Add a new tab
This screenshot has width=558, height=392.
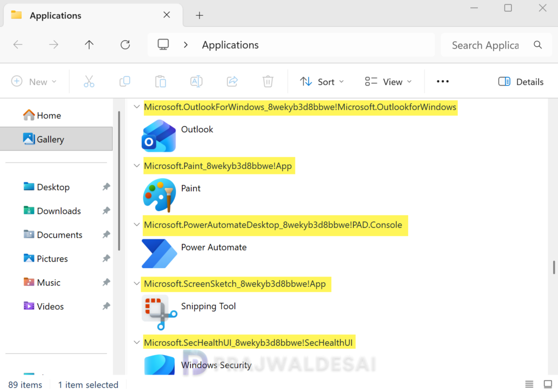coord(199,15)
